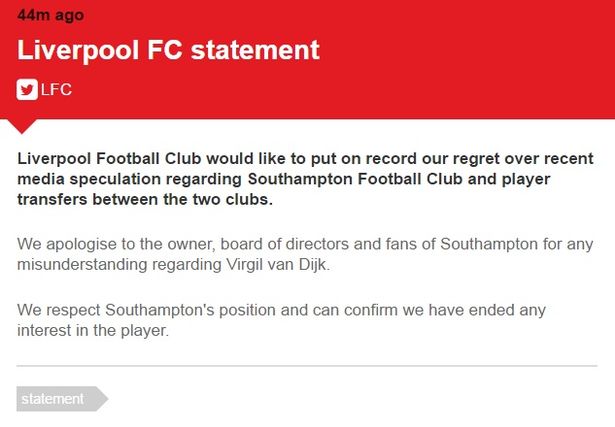This screenshot has width=615, height=427.
Task: Click the grey "statement" tag
Action: (x=54, y=399)
